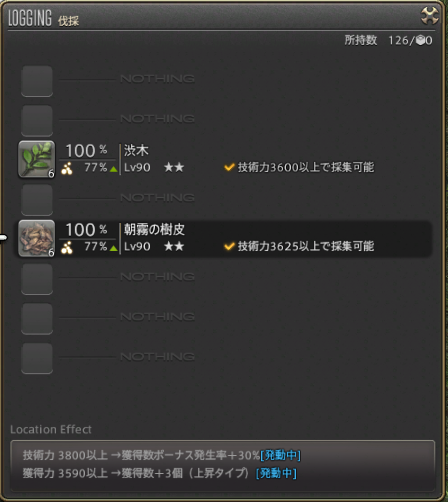Click the 渋木 green branch item icon
Viewport: 448px width, 502px height.
tap(37, 159)
